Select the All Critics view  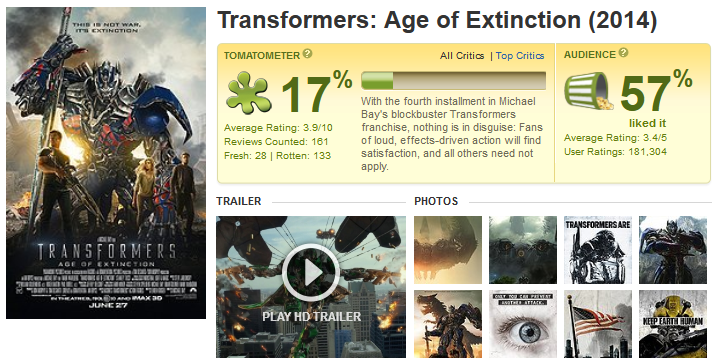point(462,55)
